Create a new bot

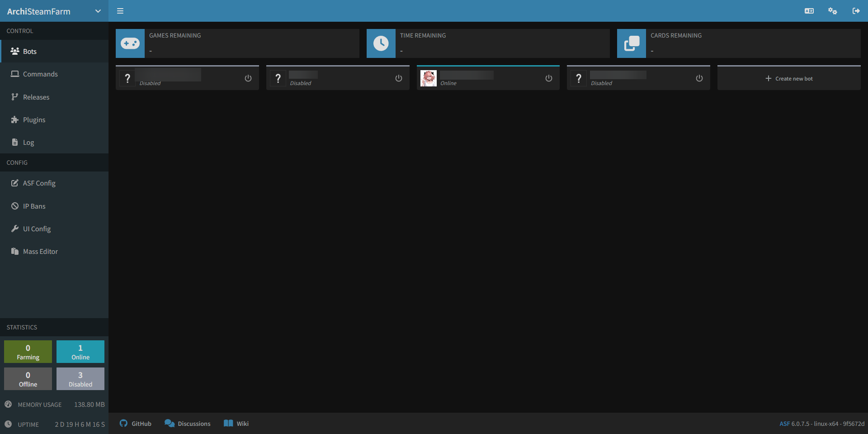(x=789, y=78)
